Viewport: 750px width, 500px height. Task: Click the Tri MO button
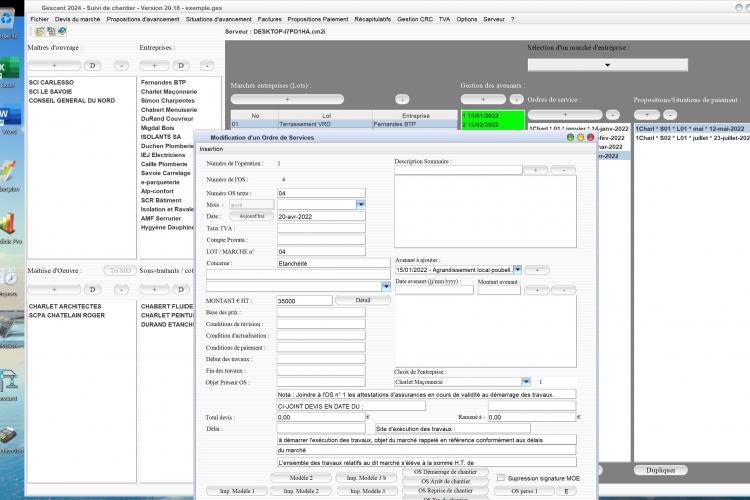(120, 270)
